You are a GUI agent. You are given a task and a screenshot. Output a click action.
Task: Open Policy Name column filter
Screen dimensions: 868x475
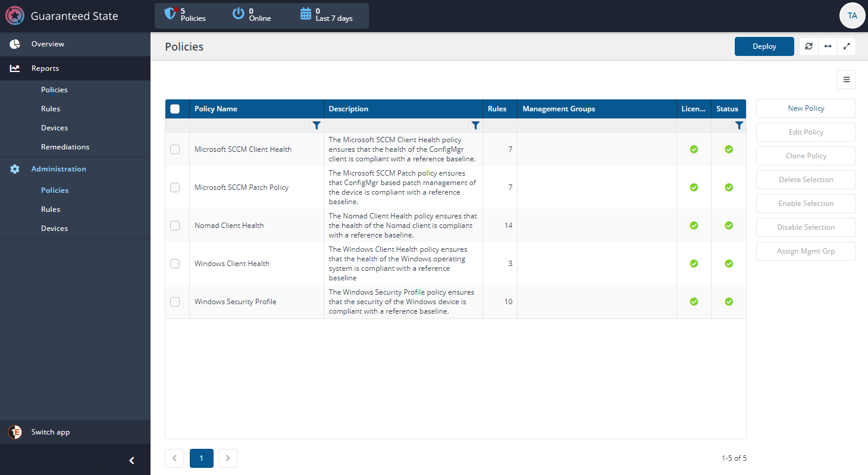pos(317,126)
